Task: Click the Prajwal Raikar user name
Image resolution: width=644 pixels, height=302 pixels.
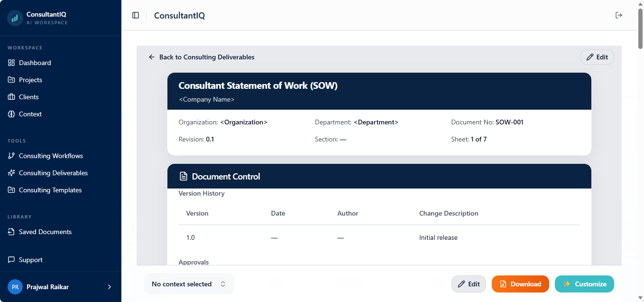Action: 48,287
